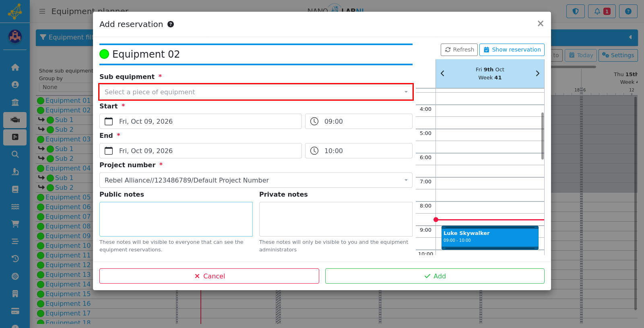This screenshot has width=644, height=328.
Task: Select Equipment 05 in the equipment list
Action: point(68,197)
